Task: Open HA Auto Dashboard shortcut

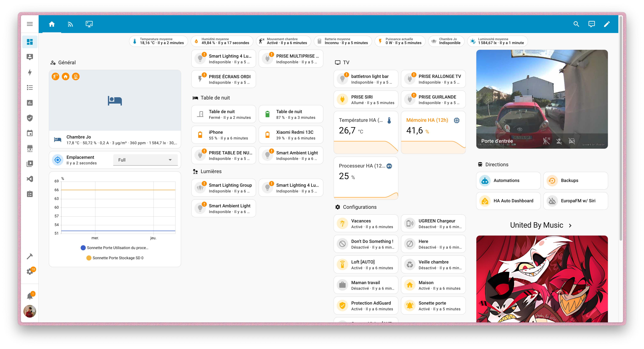Action: tap(508, 201)
